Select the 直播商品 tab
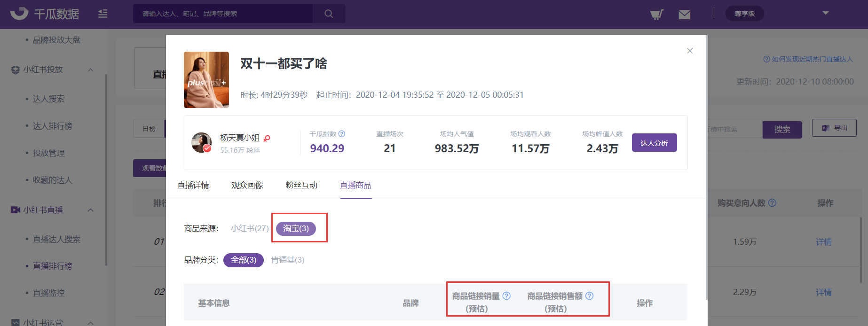The height and width of the screenshot is (326, 868). click(x=355, y=185)
